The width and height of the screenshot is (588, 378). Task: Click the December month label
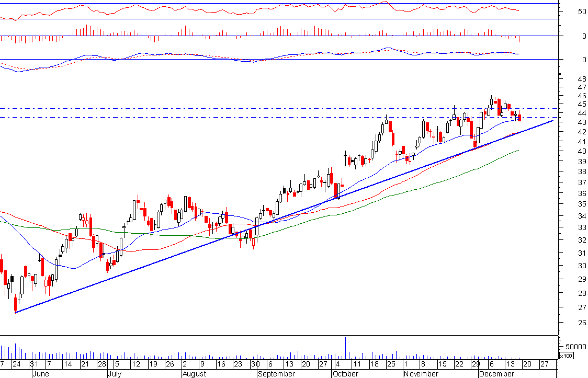pyautogui.click(x=497, y=374)
